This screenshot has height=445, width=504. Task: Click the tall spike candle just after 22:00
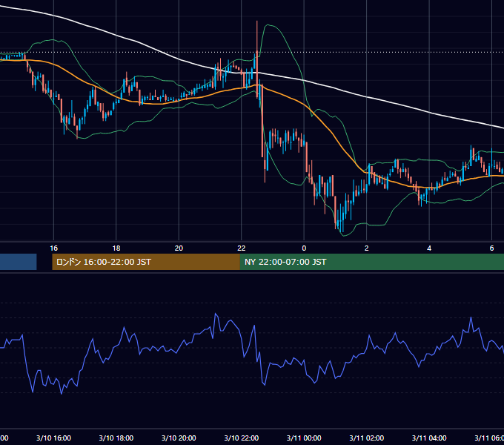click(257, 58)
